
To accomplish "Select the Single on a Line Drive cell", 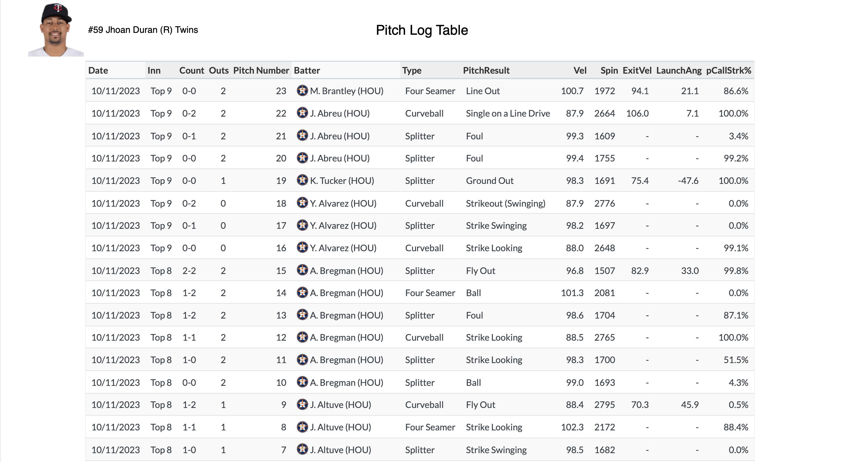I will [508, 114].
